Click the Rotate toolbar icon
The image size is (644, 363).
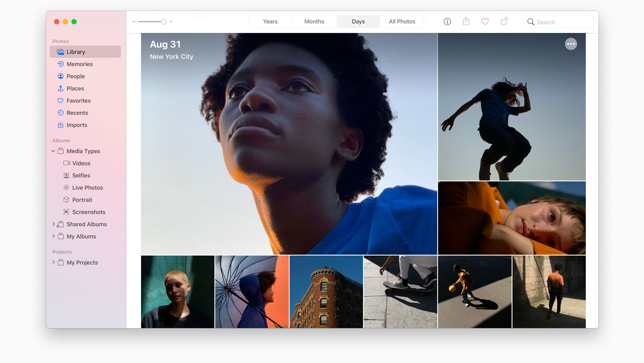click(x=504, y=21)
